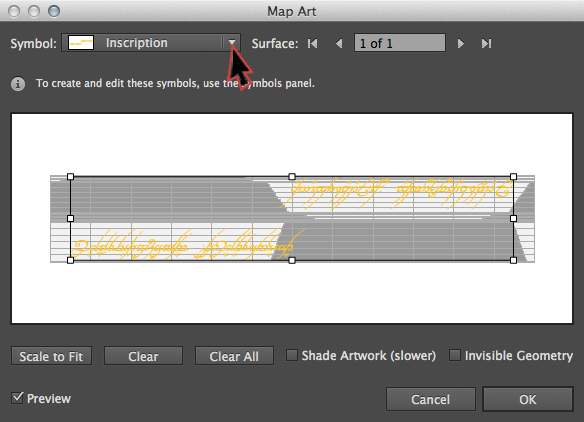Click the Inscription symbol name text
584x422 pixels.
(x=137, y=43)
